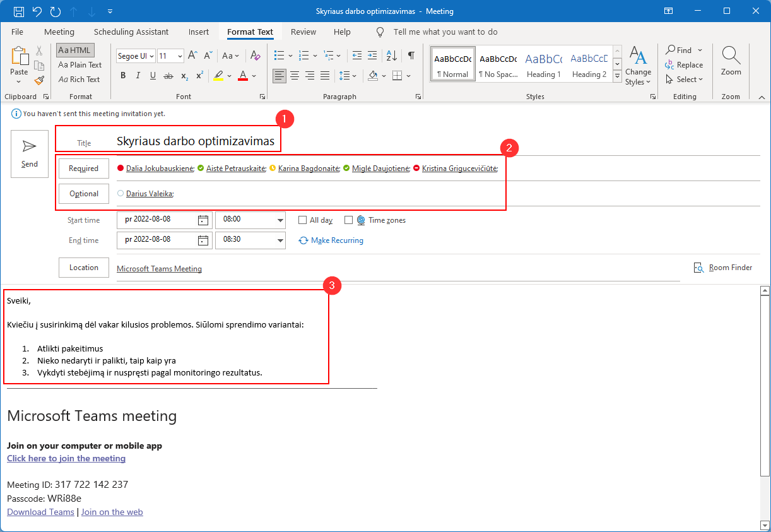Switch format to Plain Text
This screenshot has width=771, height=532.
coord(79,65)
